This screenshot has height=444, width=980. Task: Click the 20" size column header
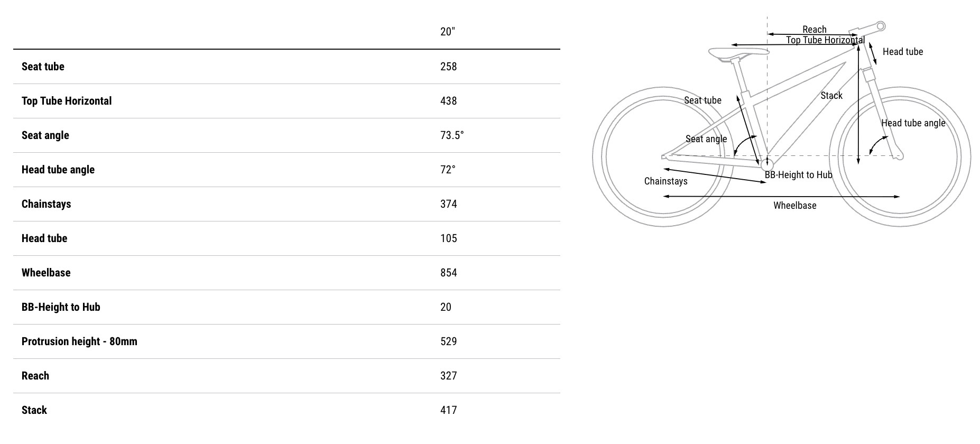pyautogui.click(x=447, y=32)
